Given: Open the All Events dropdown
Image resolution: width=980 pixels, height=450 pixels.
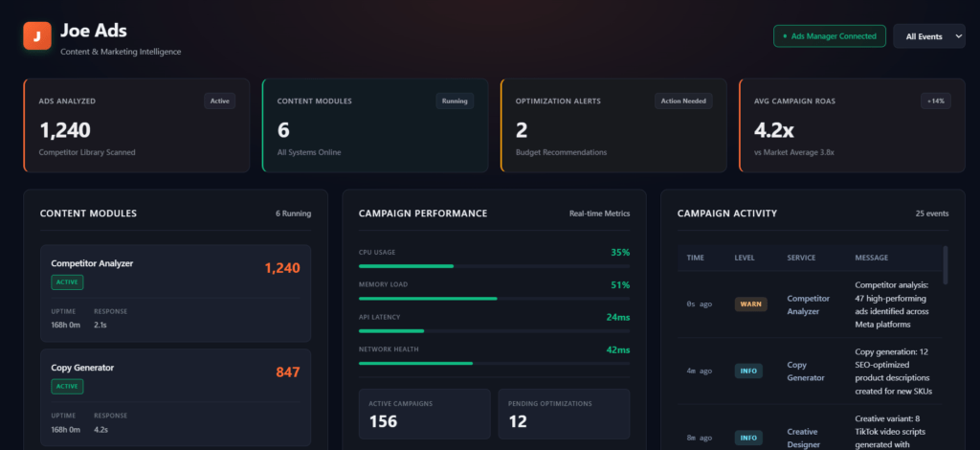Looking at the screenshot, I should pos(928,36).
